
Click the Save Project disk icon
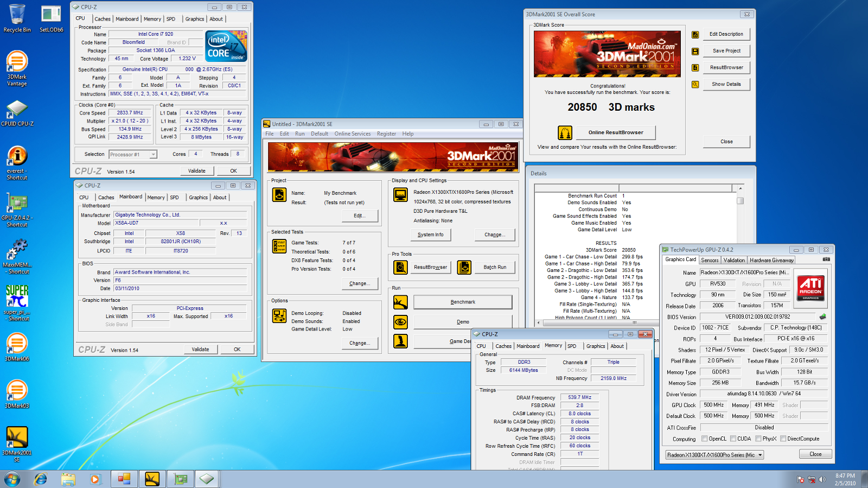pyautogui.click(x=695, y=51)
